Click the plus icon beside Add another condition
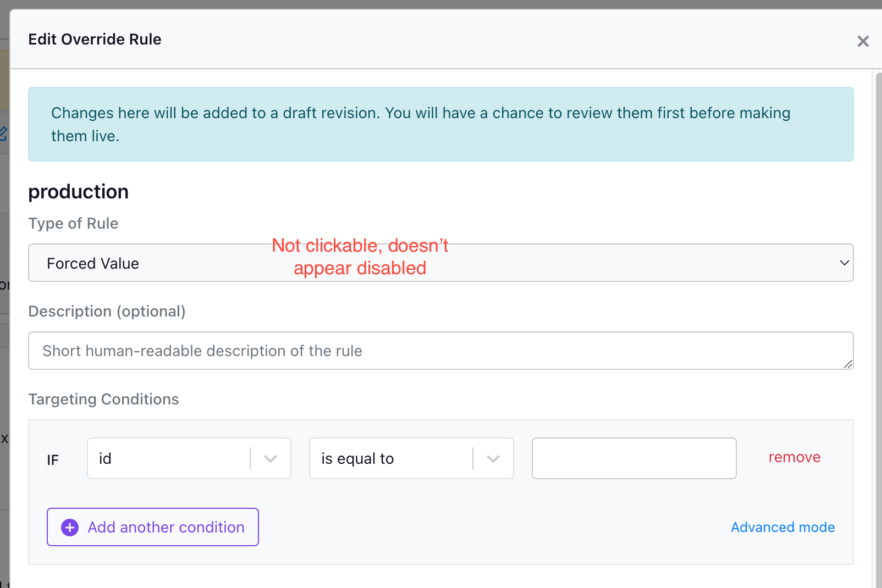 (69, 527)
